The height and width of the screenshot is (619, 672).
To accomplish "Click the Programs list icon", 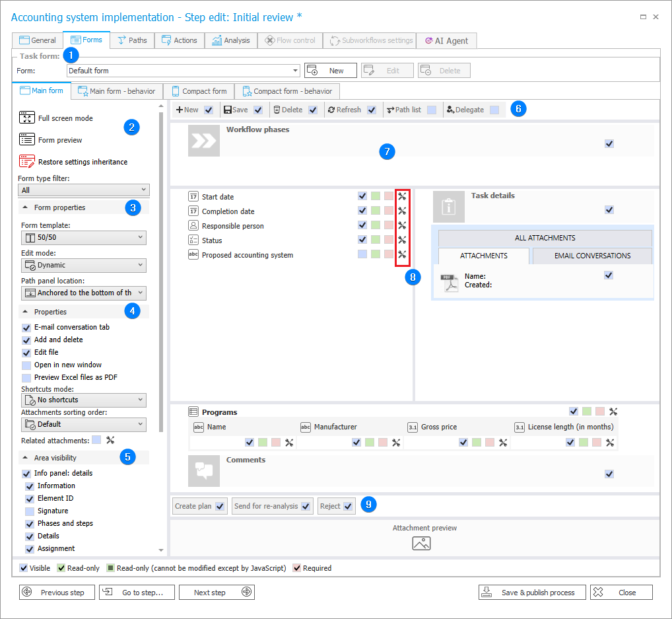I will (193, 412).
